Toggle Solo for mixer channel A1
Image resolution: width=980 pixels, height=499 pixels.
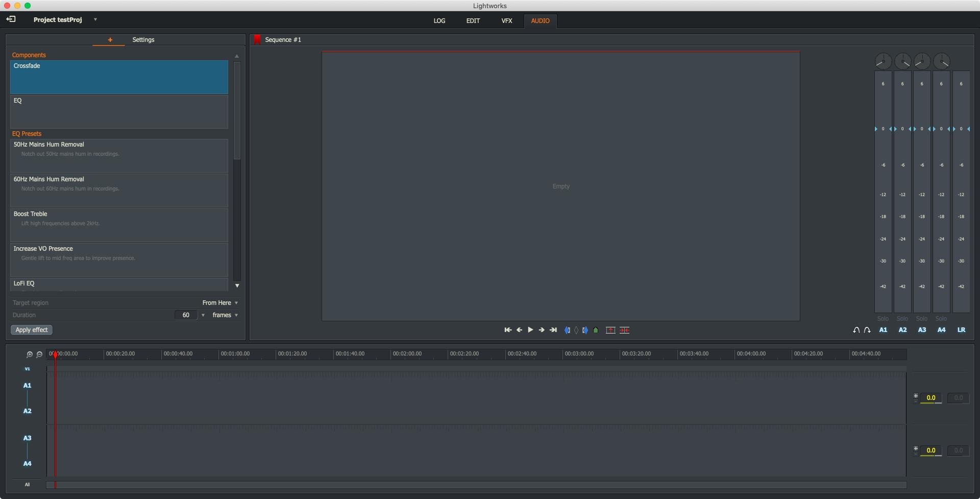tap(883, 319)
